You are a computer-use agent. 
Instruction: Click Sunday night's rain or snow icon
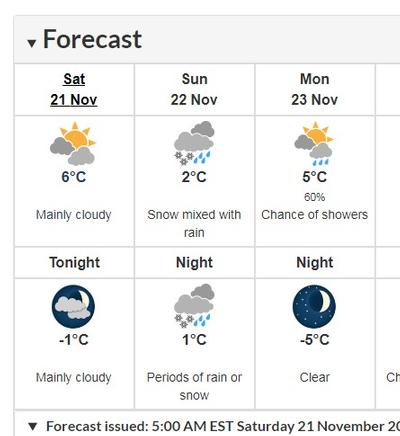(x=194, y=306)
